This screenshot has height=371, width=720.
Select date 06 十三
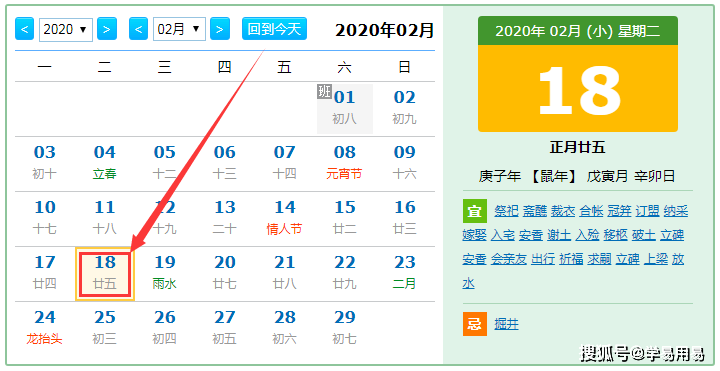point(225,163)
